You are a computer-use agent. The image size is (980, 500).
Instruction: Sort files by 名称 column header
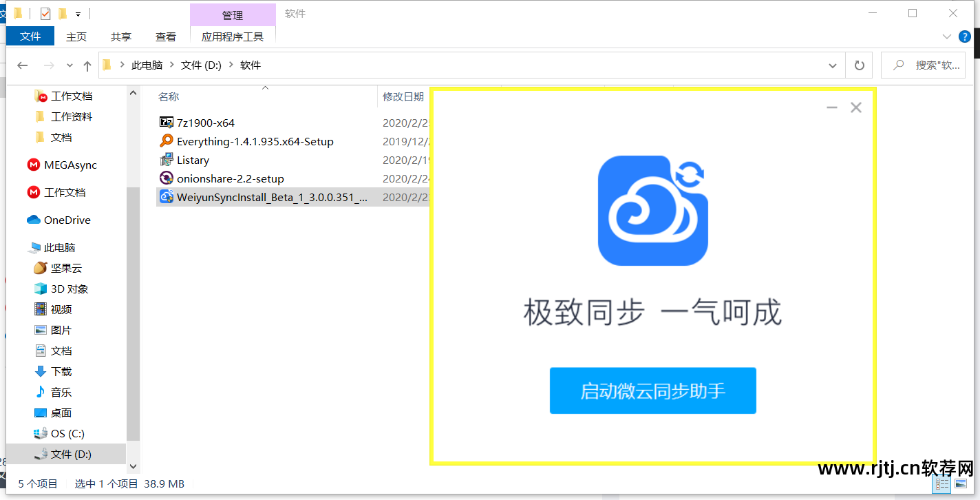pos(169,97)
